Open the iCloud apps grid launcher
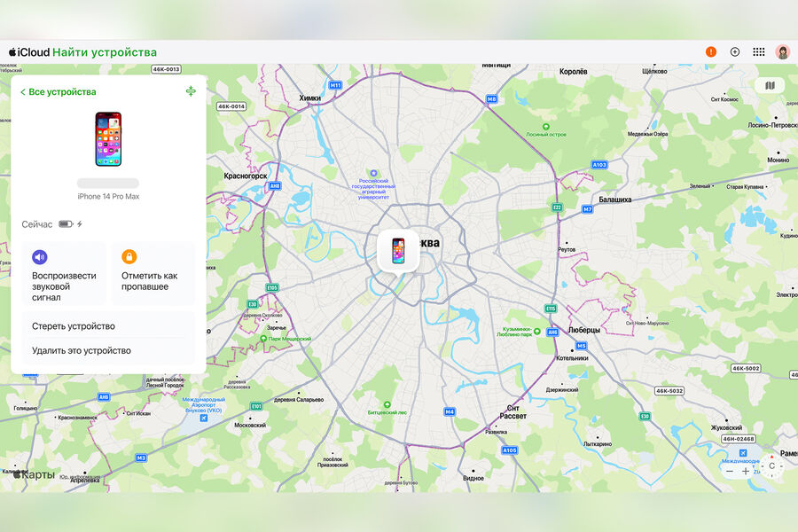 [x=759, y=52]
